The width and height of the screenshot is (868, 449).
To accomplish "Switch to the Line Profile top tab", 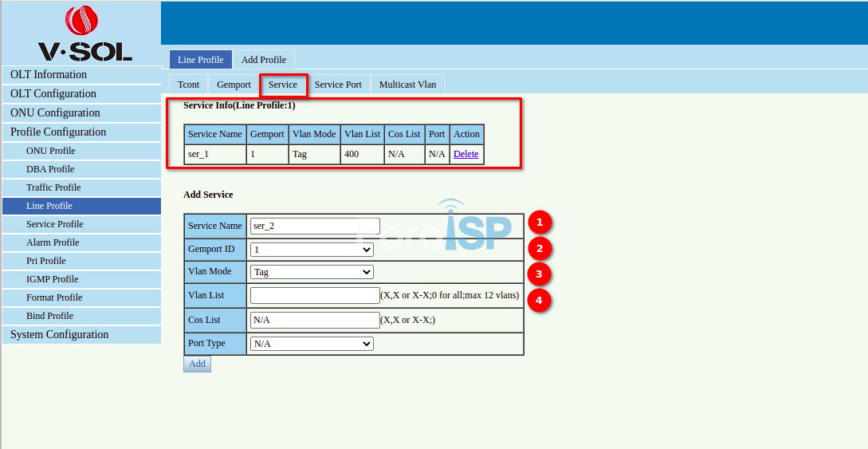I will pyautogui.click(x=200, y=60).
